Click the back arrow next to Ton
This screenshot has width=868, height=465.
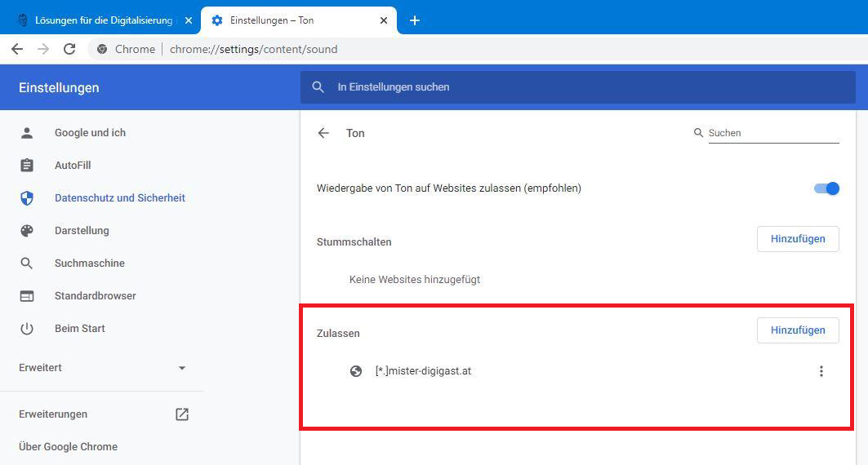(323, 133)
